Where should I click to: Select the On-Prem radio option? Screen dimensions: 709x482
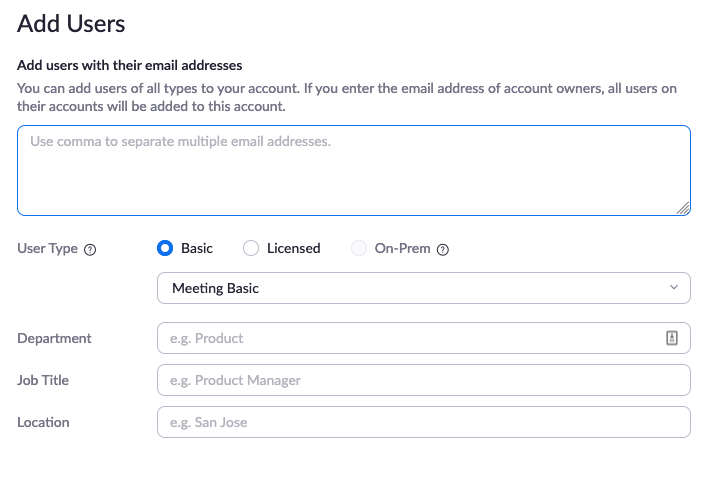coord(359,248)
